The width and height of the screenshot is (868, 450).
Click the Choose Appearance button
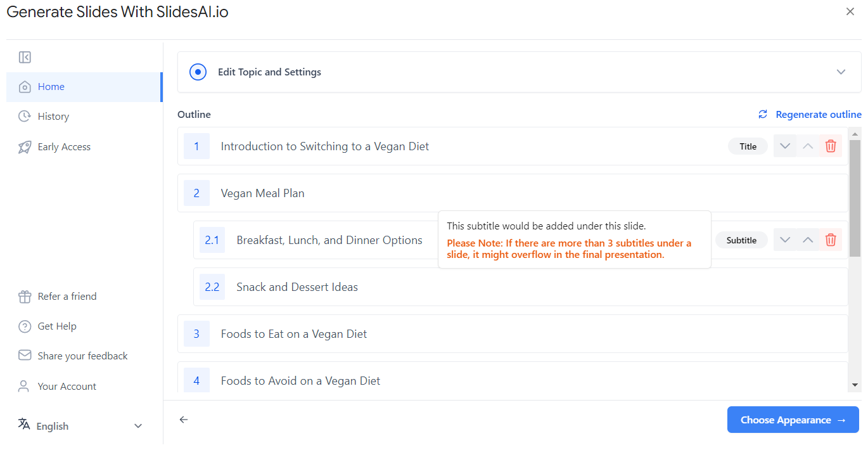(x=793, y=420)
